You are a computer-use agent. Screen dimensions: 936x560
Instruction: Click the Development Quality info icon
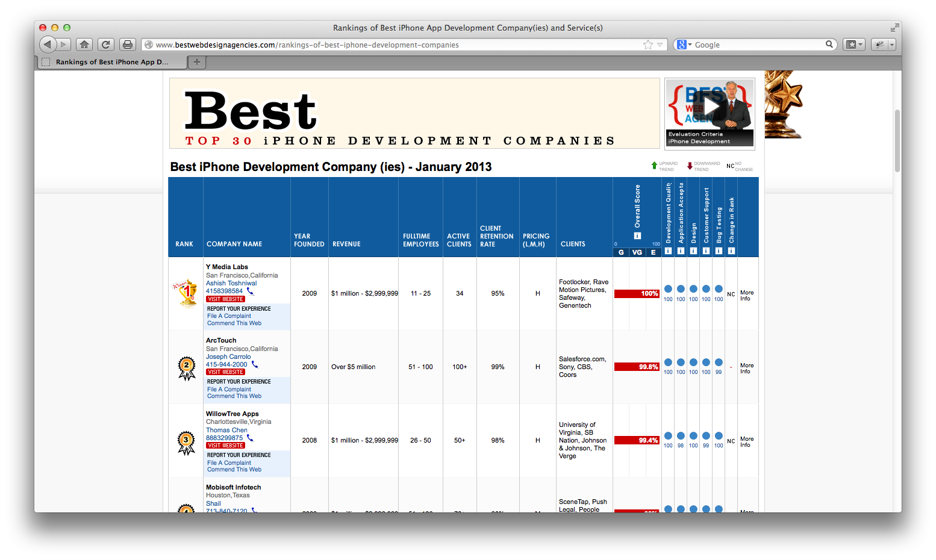pos(668,251)
